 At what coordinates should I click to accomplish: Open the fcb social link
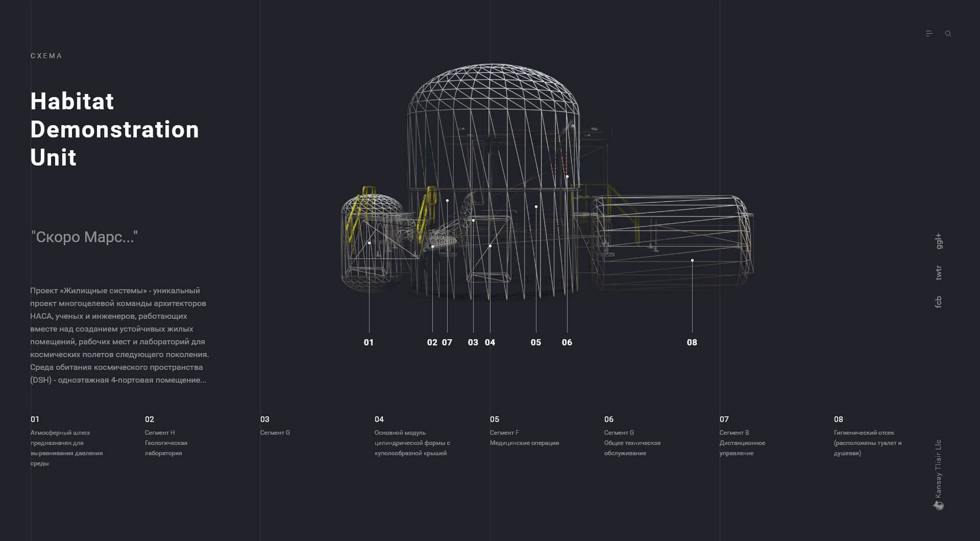938,302
